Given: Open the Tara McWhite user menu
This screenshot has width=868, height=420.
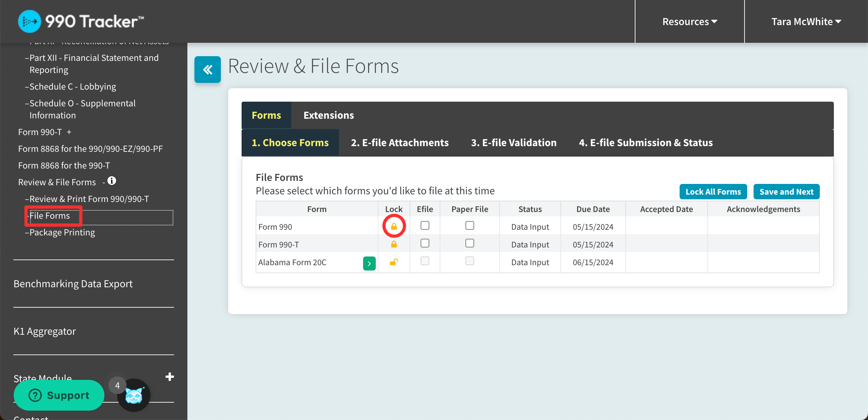Looking at the screenshot, I should coord(806,21).
